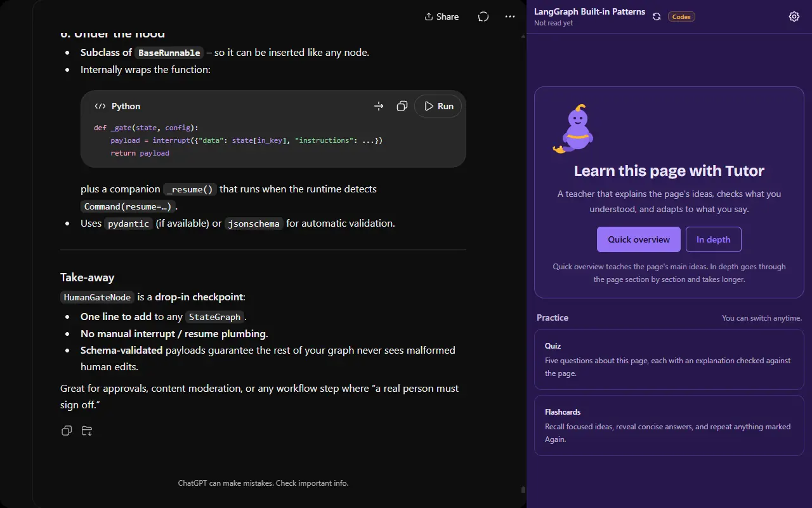The height and width of the screenshot is (508, 812).
Task: Open the Quiz practice card
Action: pos(669,359)
